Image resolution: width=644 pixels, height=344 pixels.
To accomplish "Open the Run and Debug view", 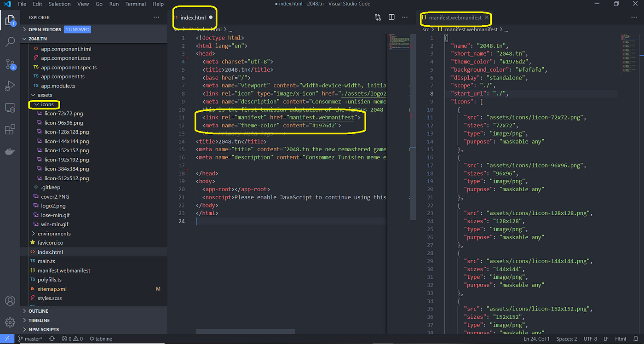I will pyautogui.click(x=10, y=86).
